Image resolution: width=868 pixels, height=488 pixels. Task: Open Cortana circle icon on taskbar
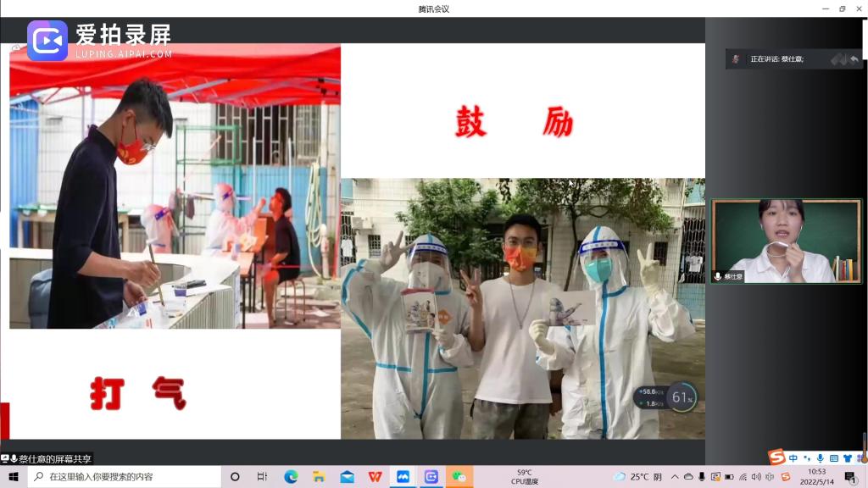235,477
